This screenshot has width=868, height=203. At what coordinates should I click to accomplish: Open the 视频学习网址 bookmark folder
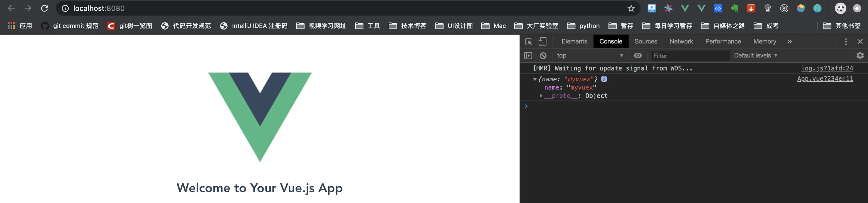(321, 26)
